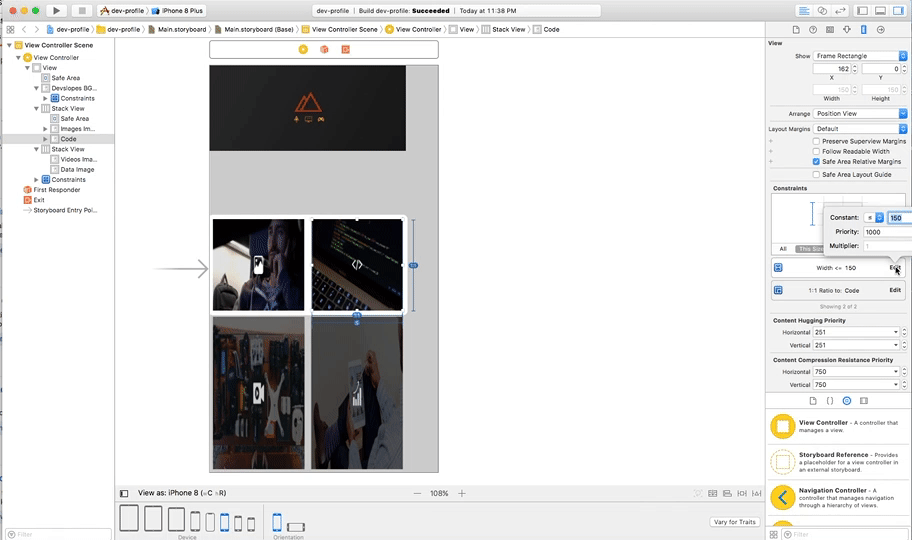The image size is (912, 540).
Task: Enable Follow Readable Width
Action: click(x=816, y=151)
